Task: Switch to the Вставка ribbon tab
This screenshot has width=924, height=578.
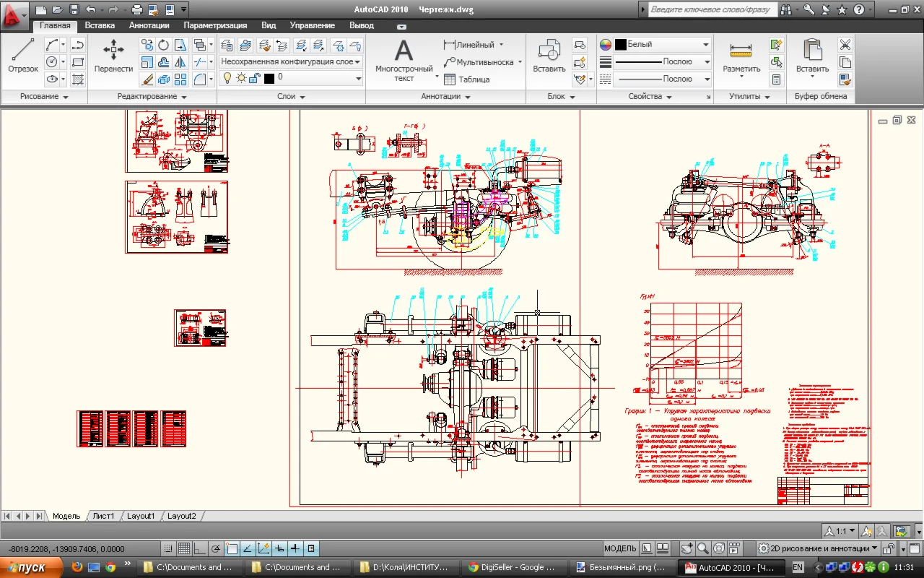Action: pyautogui.click(x=100, y=25)
